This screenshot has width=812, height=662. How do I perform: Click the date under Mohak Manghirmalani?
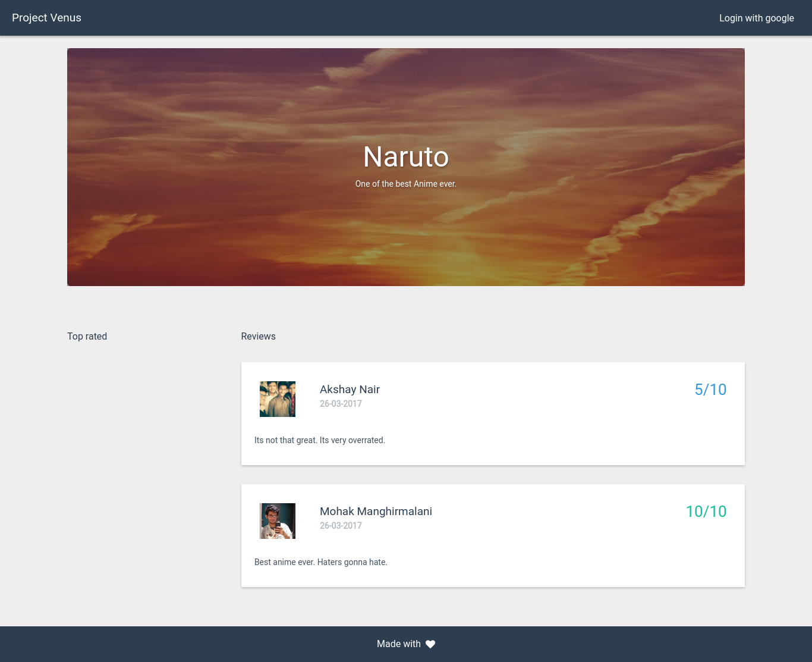(341, 526)
